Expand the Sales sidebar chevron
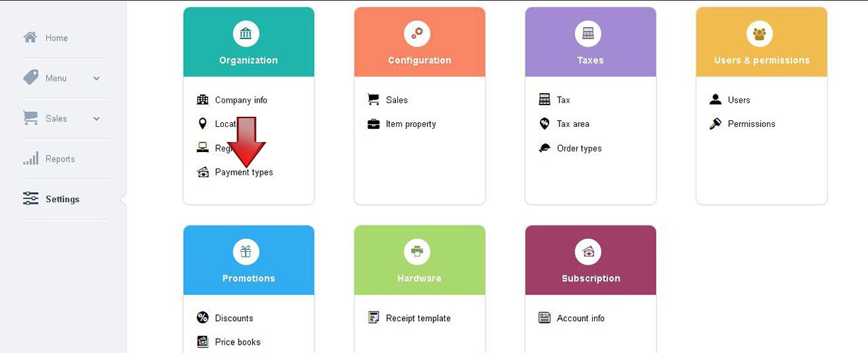 [96, 119]
